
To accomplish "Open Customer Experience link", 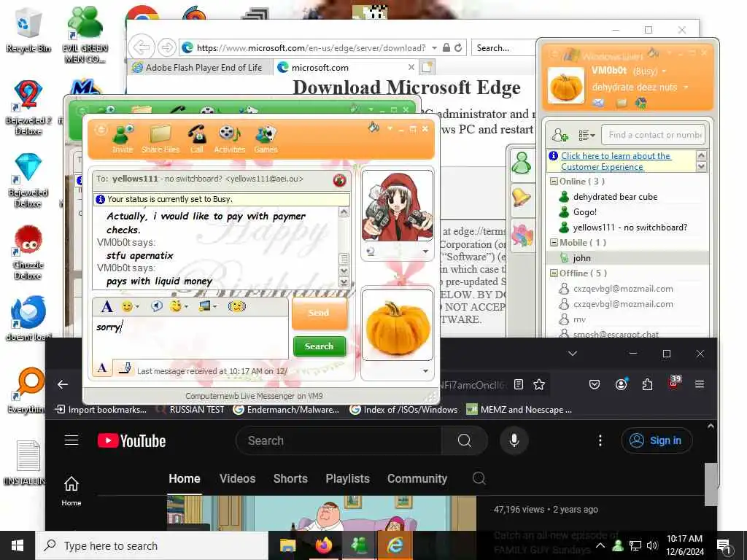I will (x=616, y=161).
